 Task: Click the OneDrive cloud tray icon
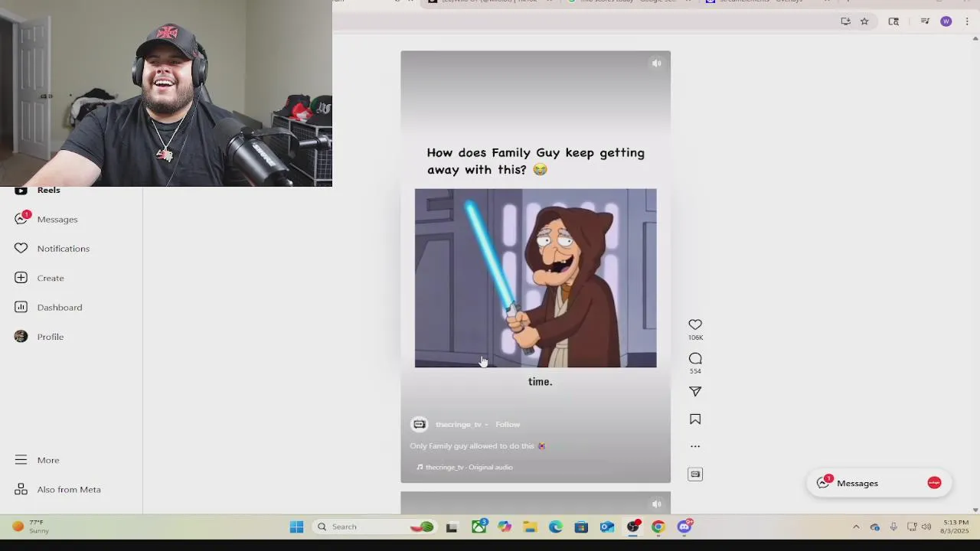click(875, 527)
